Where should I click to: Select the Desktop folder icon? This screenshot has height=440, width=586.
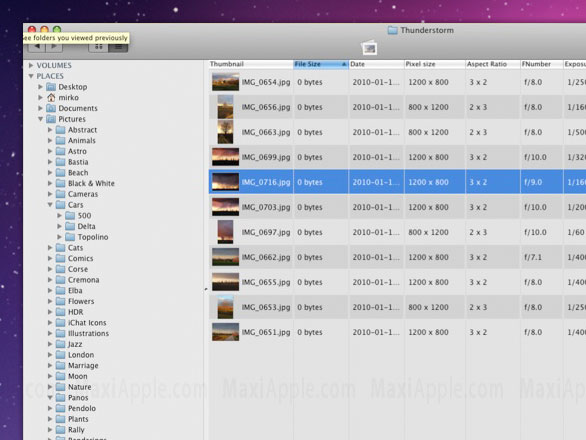(x=51, y=87)
